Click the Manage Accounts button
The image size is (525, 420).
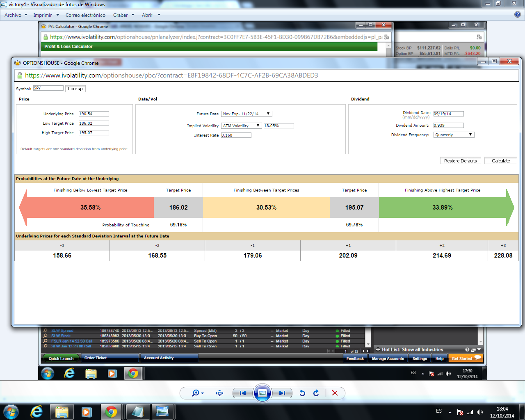388,358
